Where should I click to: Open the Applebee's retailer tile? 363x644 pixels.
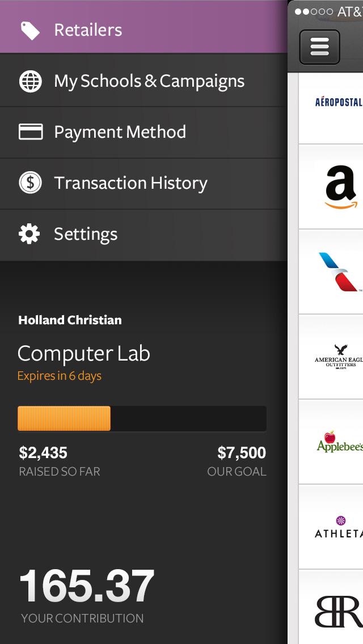pyautogui.click(x=339, y=442)
